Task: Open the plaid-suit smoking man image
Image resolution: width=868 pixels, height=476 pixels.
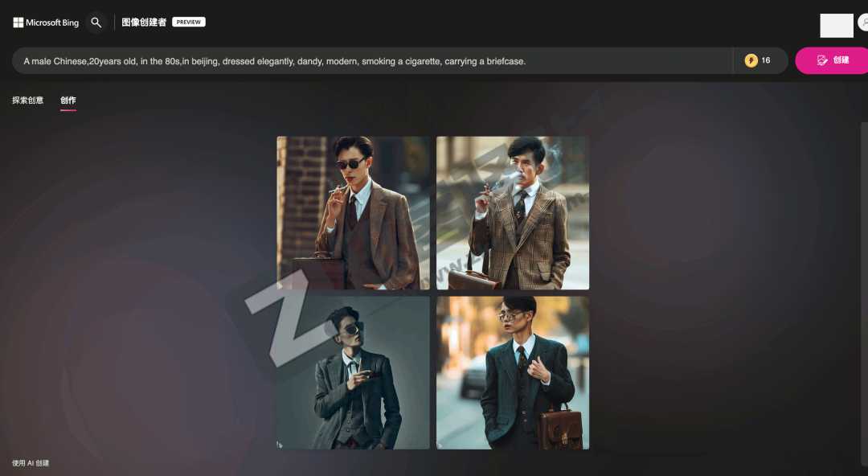Action: click(x=513, y=211)
